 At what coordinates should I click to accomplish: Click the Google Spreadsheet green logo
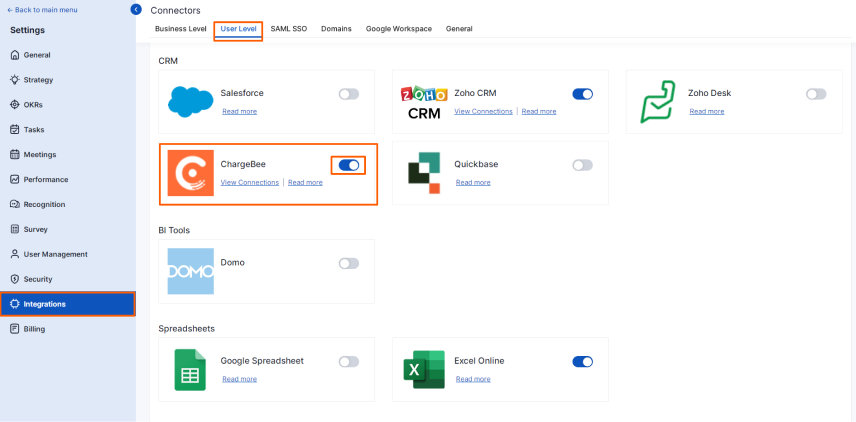click(190, 370)
